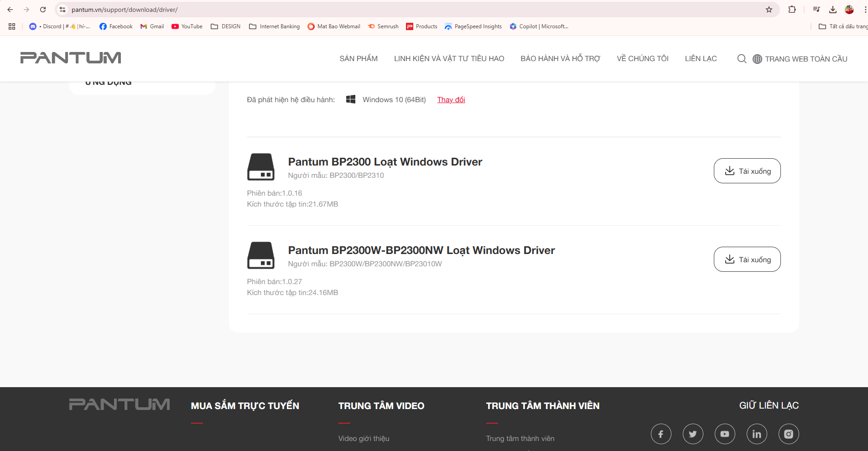The height and width of the screenshot is (451, 868).
Task: Expand BẢO HÀNH VÀ HỖ TRỢ menu
Action: pos(560,59)
